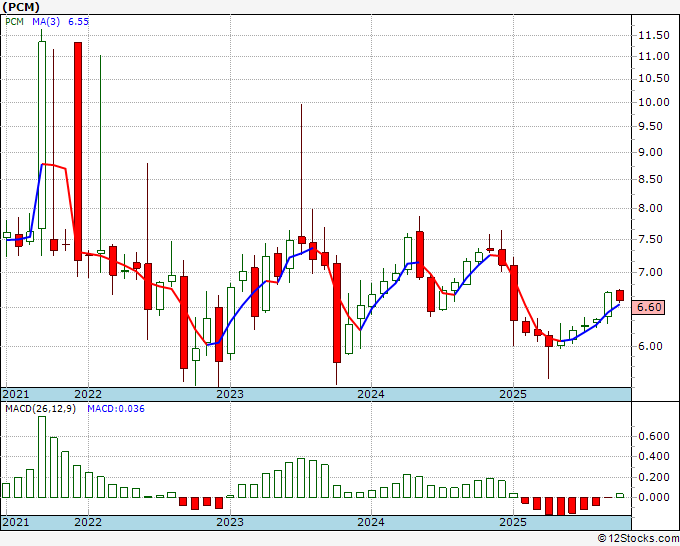Click the tallest MACD histogram bar
Image resolution: width=680 pixels, height=546 pixels.
click(42, 457)
